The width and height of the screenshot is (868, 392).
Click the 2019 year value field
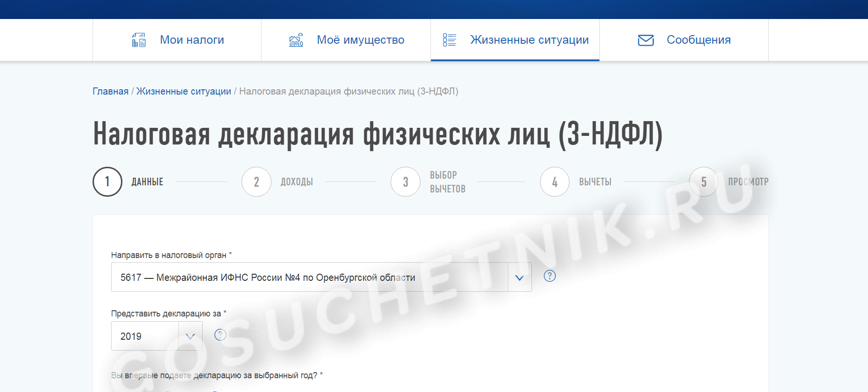click(142, 336)
